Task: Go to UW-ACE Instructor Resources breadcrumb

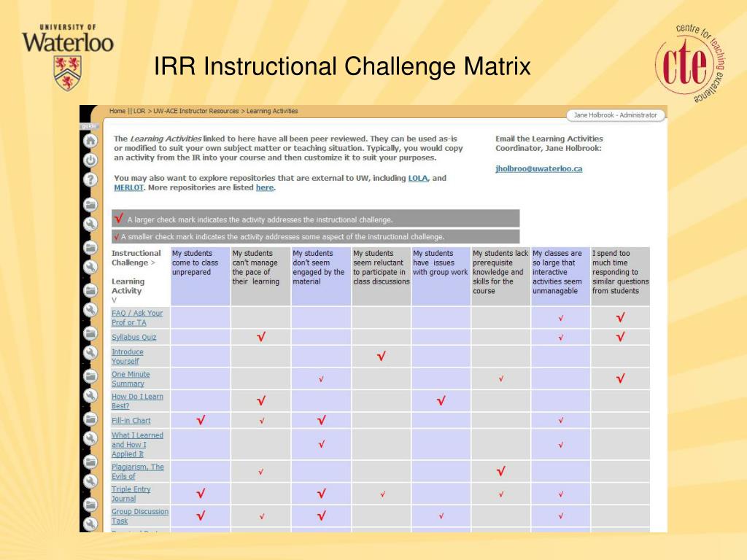Action: pos(196,111)
